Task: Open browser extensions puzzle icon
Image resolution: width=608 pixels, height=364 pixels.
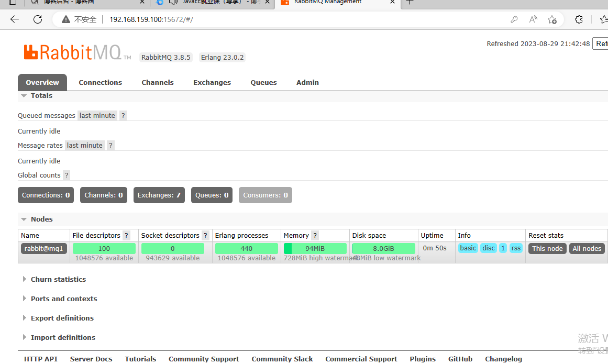Action: 579,19
